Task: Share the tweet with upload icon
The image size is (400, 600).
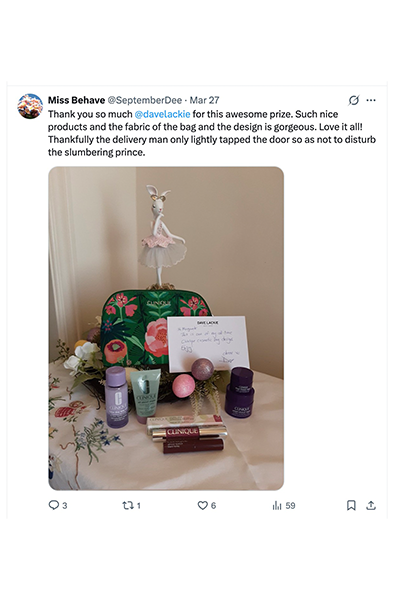Action: (371, 505)
